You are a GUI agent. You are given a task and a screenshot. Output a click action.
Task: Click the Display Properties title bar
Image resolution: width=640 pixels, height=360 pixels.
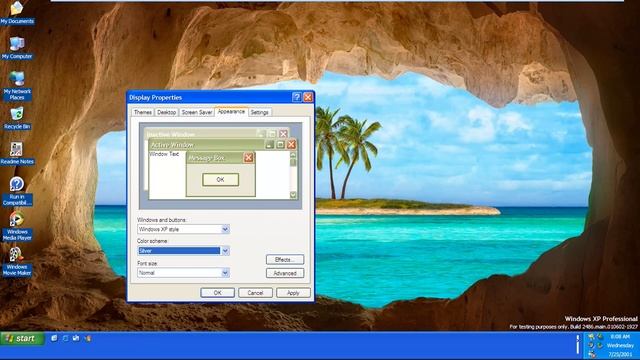click(220, 97)
